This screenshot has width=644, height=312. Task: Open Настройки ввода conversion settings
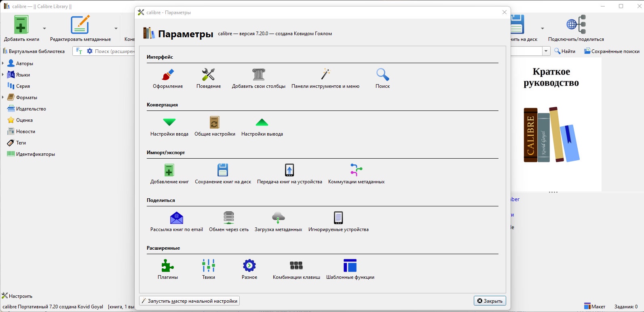coord(169,126)
